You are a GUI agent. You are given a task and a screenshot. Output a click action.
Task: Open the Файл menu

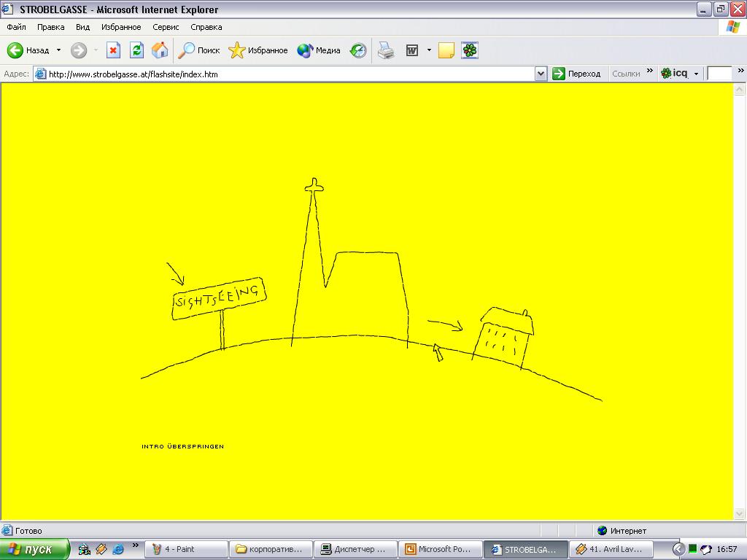tap(16, 27)
